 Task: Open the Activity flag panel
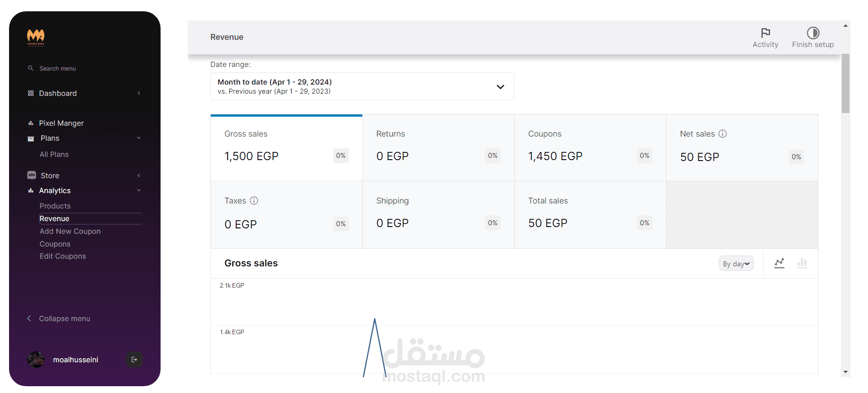click(765, 33)
